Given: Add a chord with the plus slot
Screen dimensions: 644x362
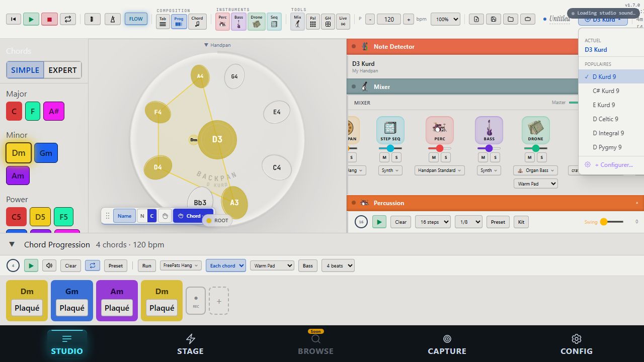Looking at the screenshot, I should click(x=219, y=301).
